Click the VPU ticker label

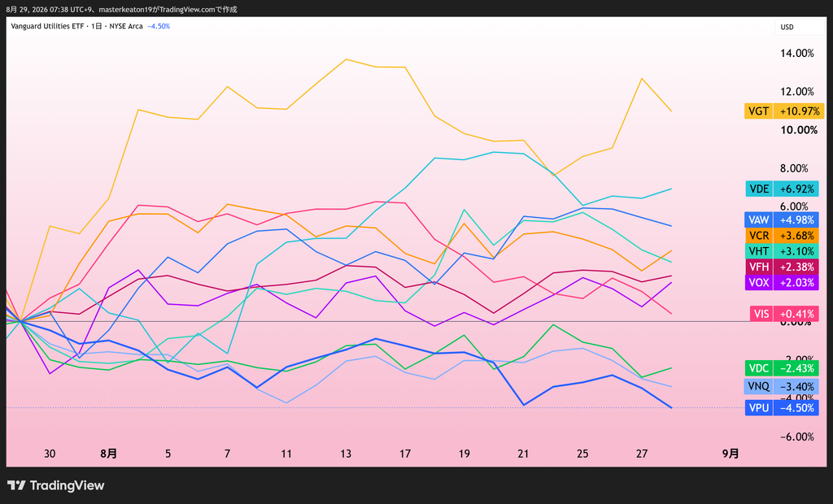759,408
